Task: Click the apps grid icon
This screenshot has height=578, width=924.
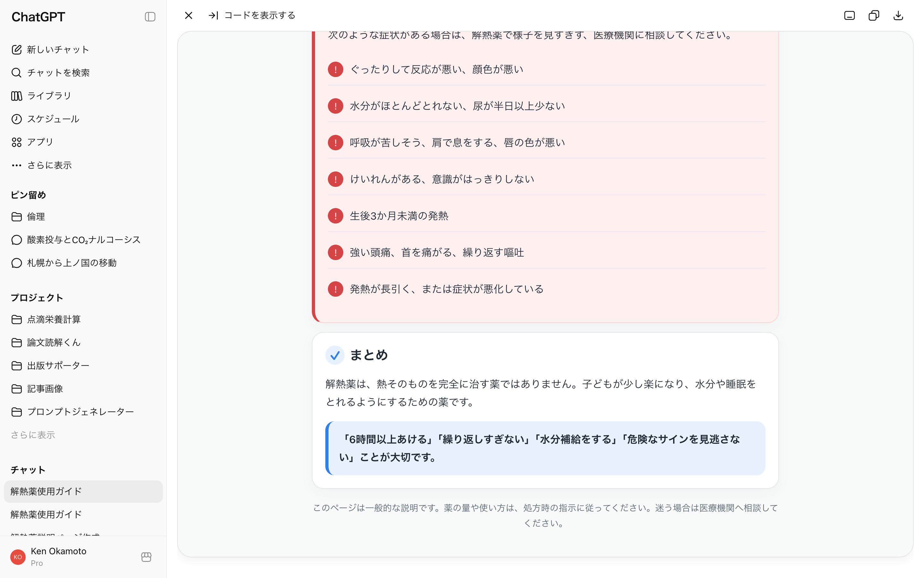Action: 16,142
